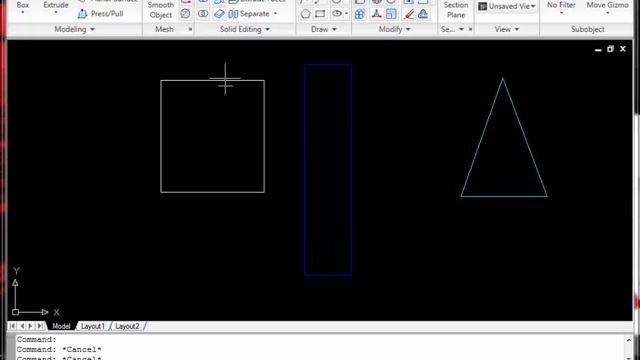Open the Separate tool dropdown arrow
Image resolution: width=640 pixels, height=360 pixels.
(275, 14)
